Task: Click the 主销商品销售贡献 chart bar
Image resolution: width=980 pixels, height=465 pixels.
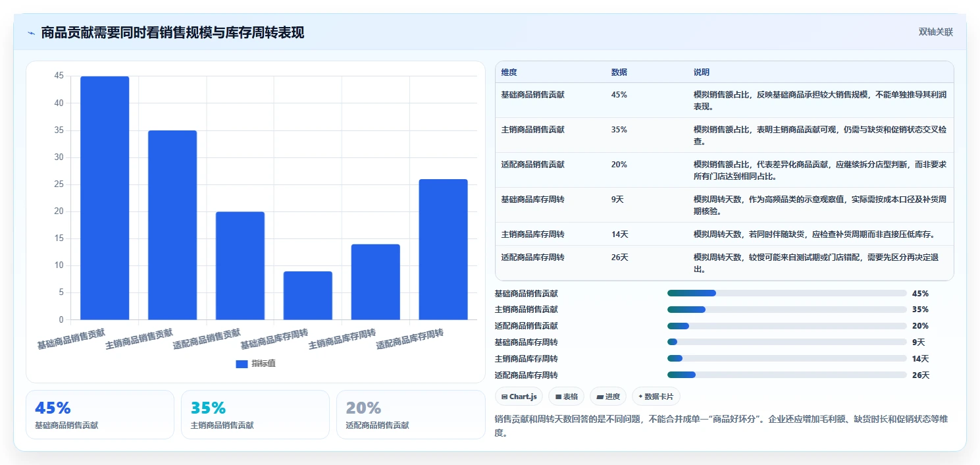Action: click(x=172, y=225)
